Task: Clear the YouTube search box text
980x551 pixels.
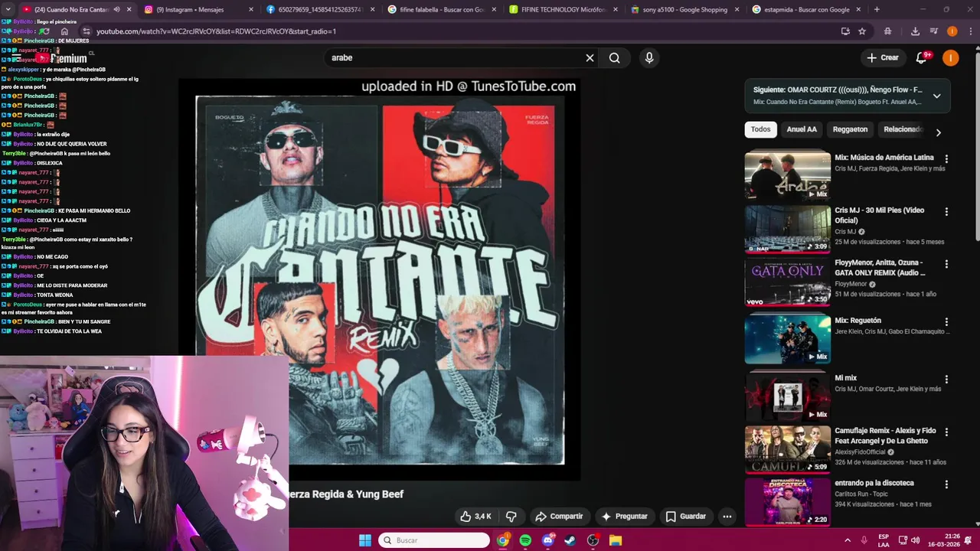Action: [x=590, y=58]
